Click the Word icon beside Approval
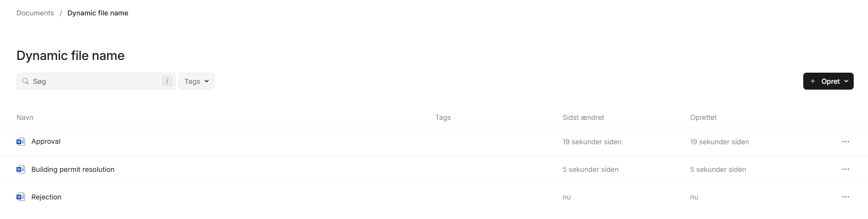This screenshot has height=219, width=868. [21, 142]
